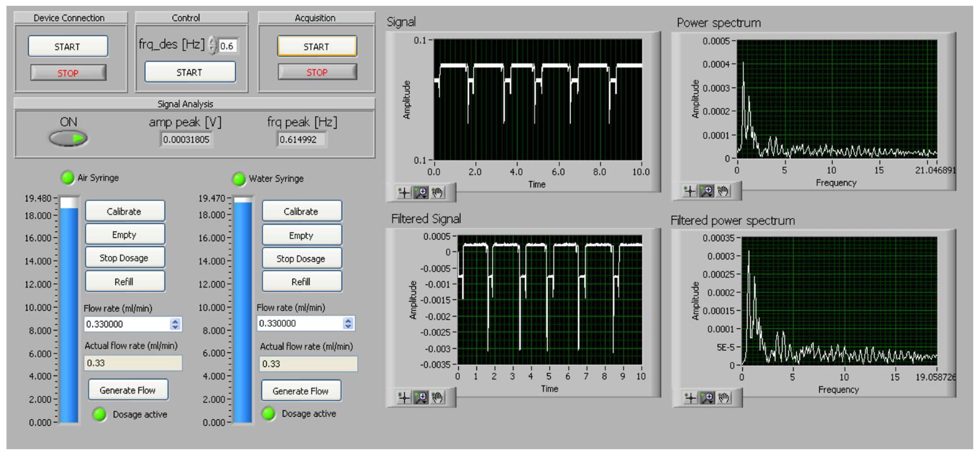Select pan hand tool under Signal graph

[x=438, y=193]
